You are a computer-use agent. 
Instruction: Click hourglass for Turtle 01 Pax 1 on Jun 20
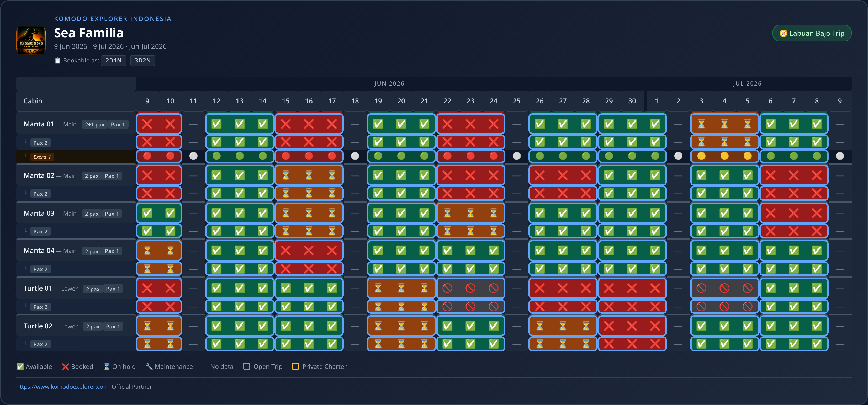(x=401, y=288)
